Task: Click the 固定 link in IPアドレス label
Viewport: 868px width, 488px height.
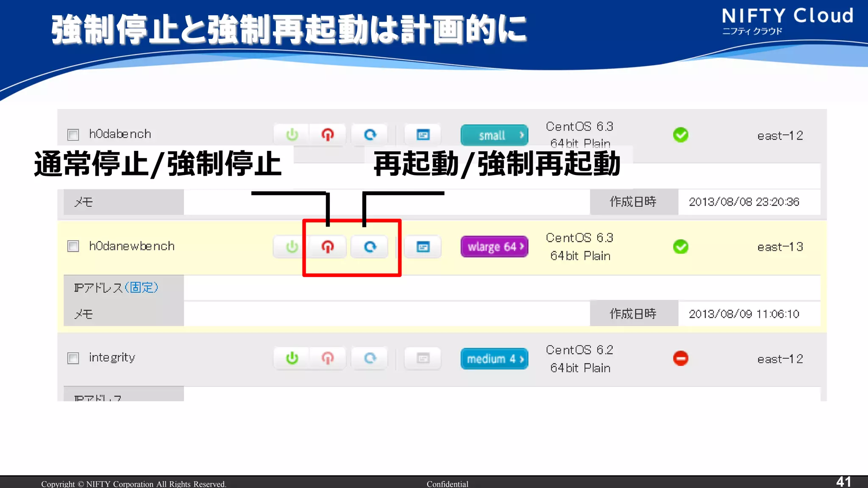Action: click(x=141, y=288)
